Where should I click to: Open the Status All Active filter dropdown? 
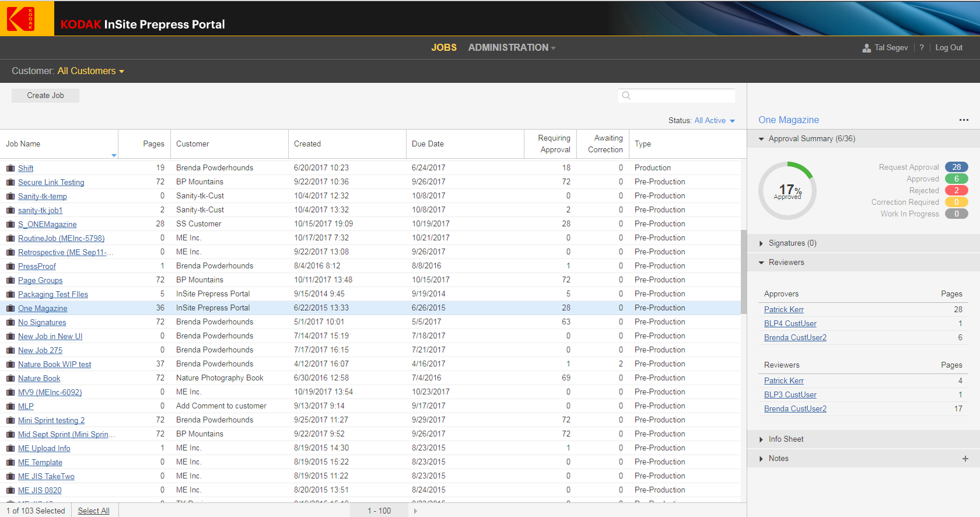tap(714, 121)
